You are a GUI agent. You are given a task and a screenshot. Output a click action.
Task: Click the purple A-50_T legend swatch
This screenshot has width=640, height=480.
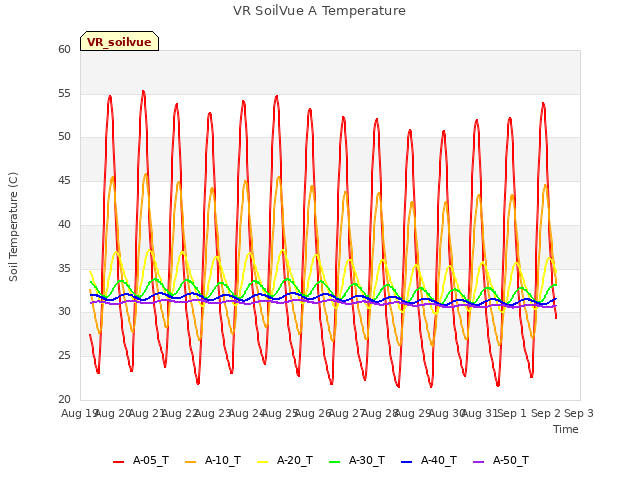tap(478, 462)
